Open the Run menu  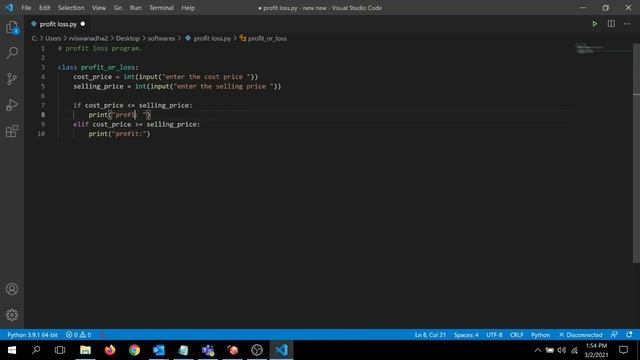(136, 8)
